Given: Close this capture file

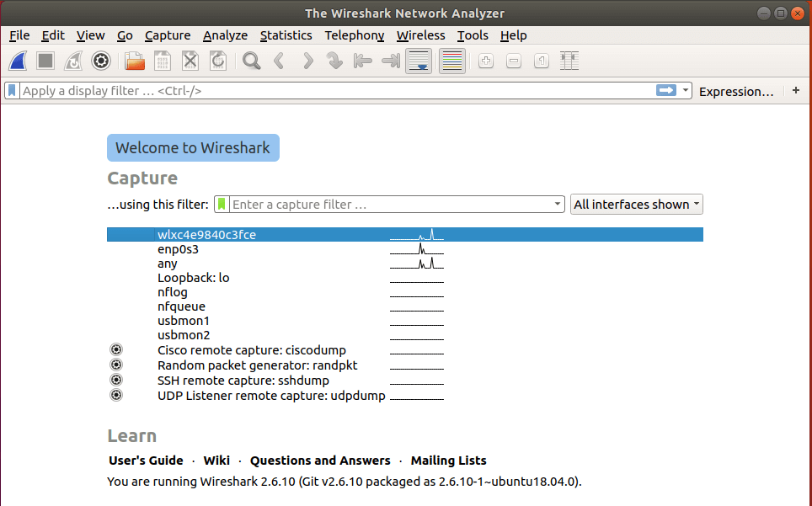Looking at the screenshot, I should (190, 61).
